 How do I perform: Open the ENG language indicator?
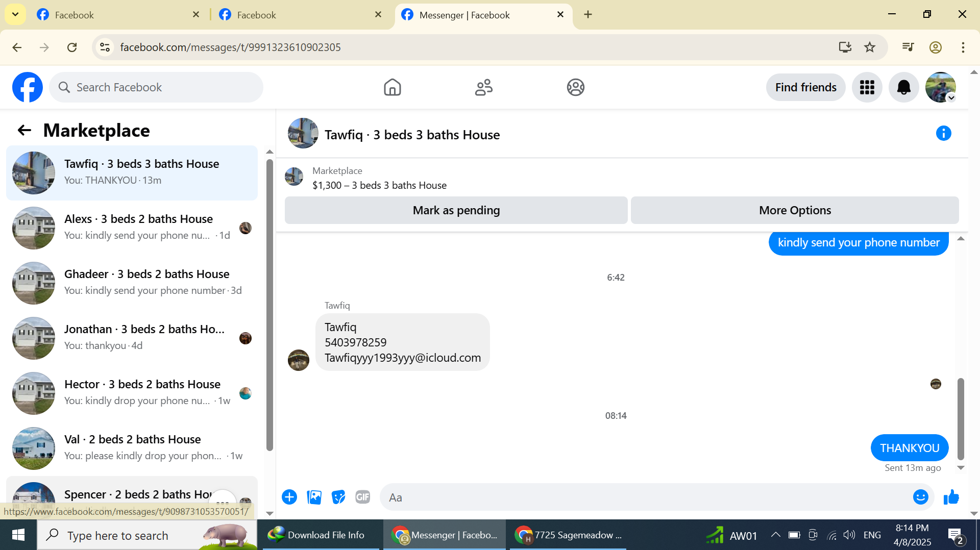(x=872, y=535)
